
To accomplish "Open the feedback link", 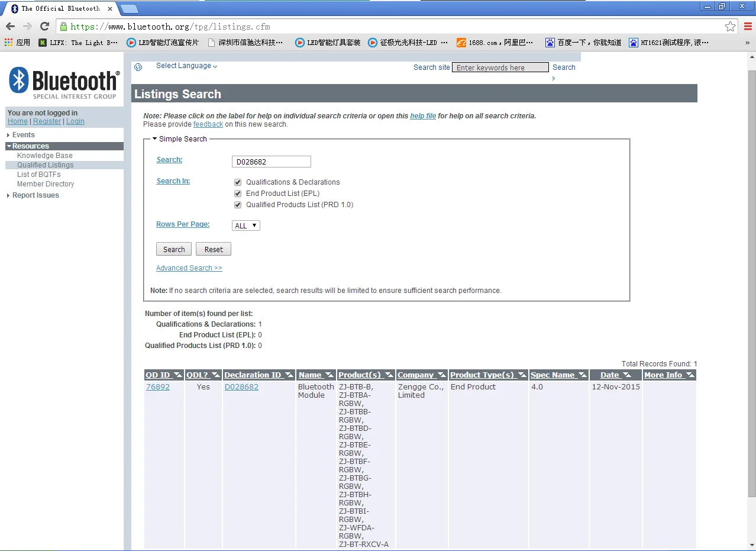I will [x=208, y=124].
